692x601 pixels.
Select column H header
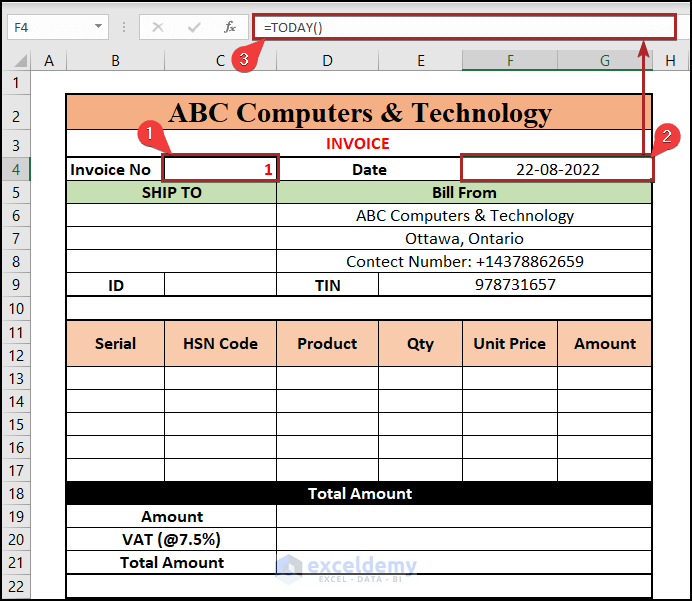click(670, 60)
